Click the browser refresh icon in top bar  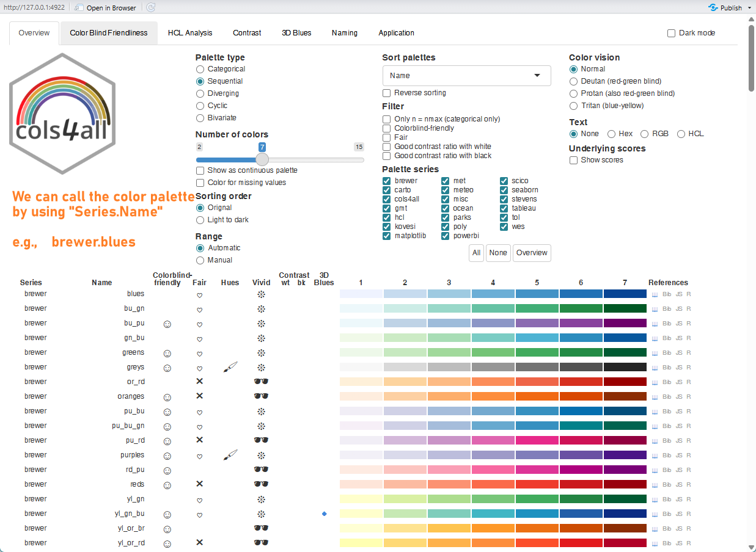click(151, 7)
